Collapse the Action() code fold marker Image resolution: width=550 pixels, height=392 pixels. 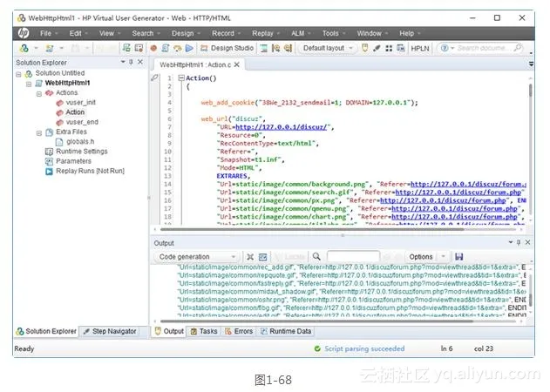(181, 78)
